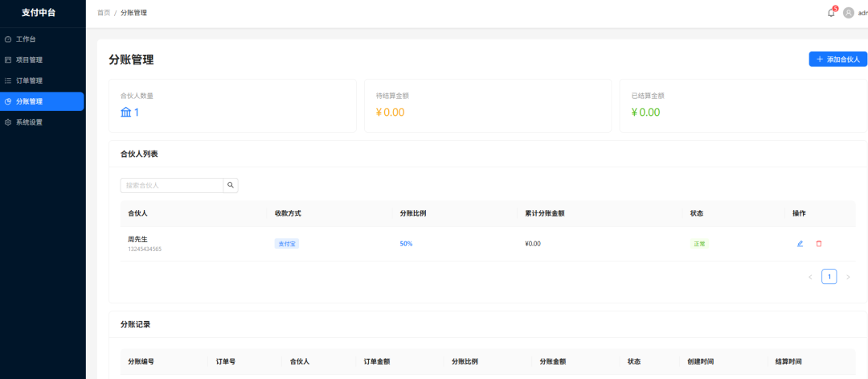Click the 支付中台 logo title
The image size is (868, 379).
(x=39, y=12)
